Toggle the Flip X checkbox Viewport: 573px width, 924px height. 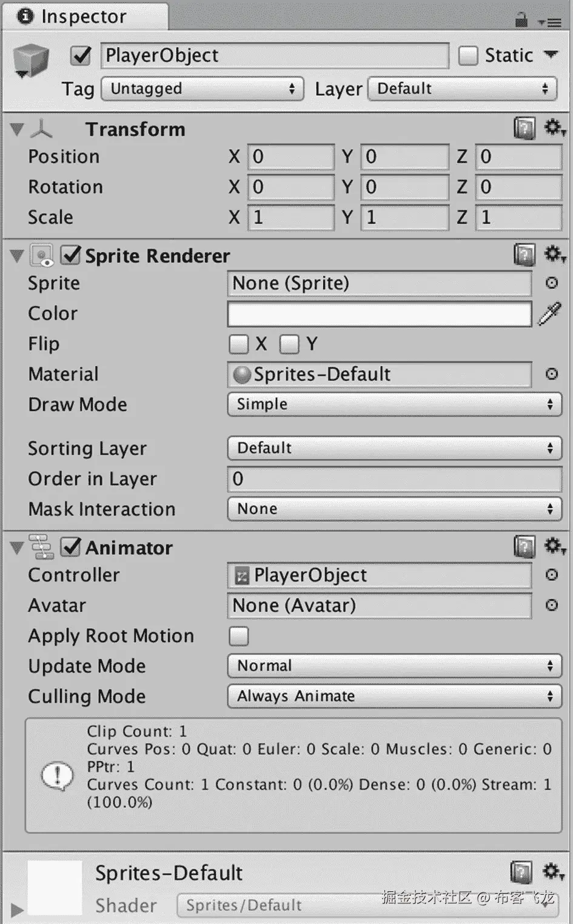(239, 344)
